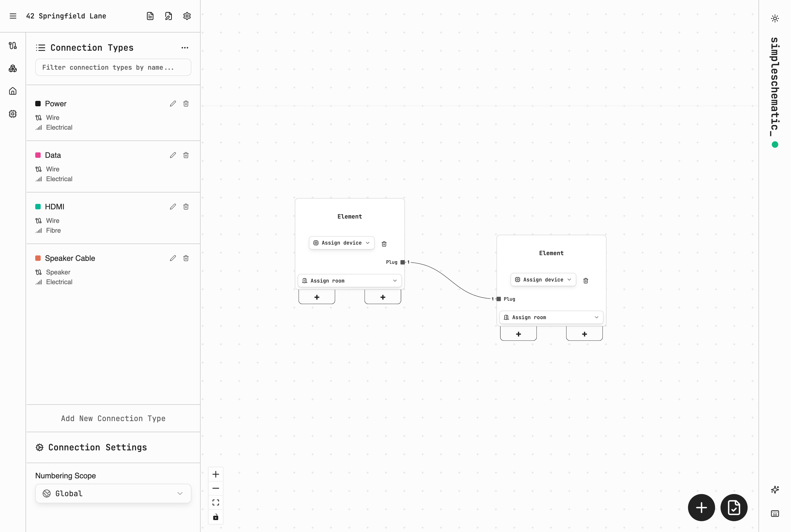Viewport: 791px width, 532px height.
Task: Open the document notes icon in top bar
Action: click(150, 16)
